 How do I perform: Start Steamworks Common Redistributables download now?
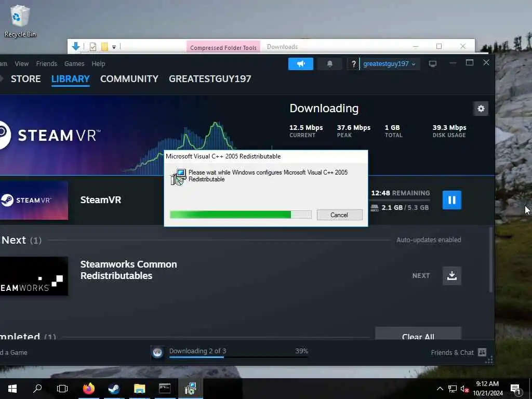click(451, 275)
